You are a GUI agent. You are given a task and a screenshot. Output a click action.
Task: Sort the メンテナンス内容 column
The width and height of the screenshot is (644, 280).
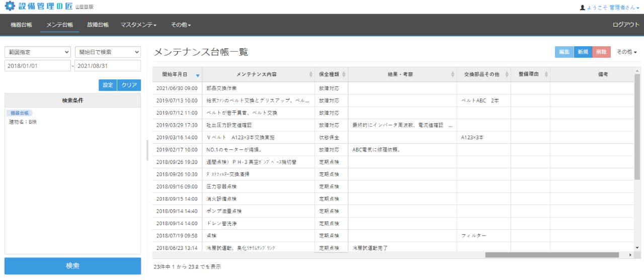tap(310, 74)
